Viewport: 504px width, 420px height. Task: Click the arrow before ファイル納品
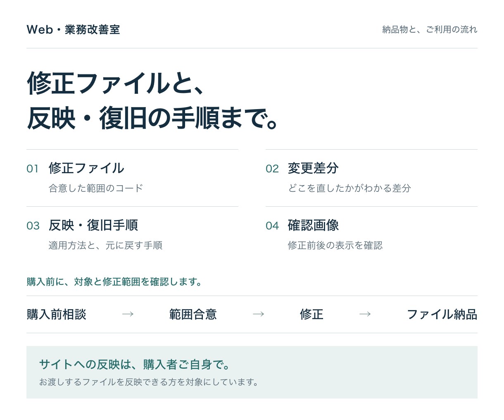click(365, 314)
